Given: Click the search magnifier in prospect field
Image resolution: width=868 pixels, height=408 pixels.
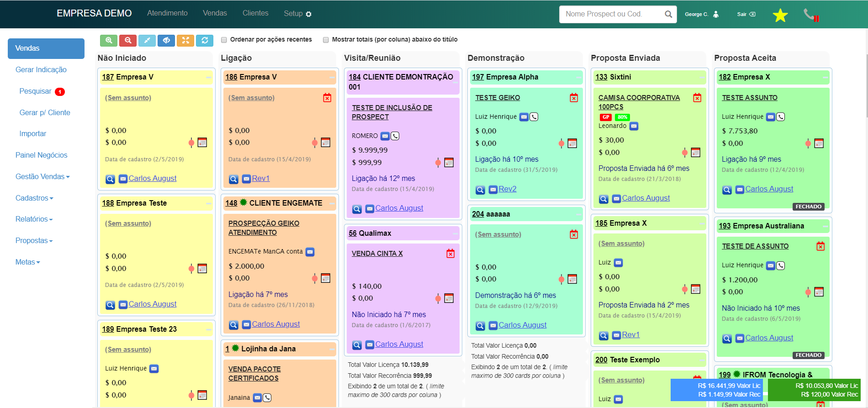Looking at the screenshot, I should pyautogui.click(x=668, y=14).
